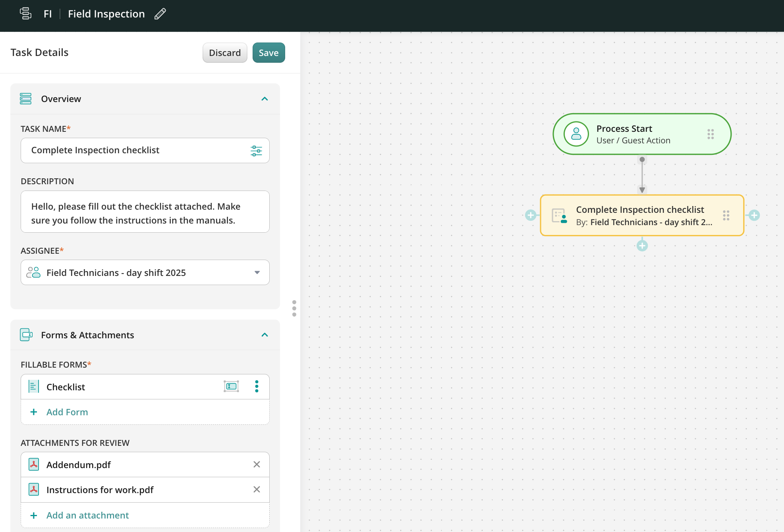
Task: Remove the Instructions for work.pdf attachment
Action: click(257, 489)
